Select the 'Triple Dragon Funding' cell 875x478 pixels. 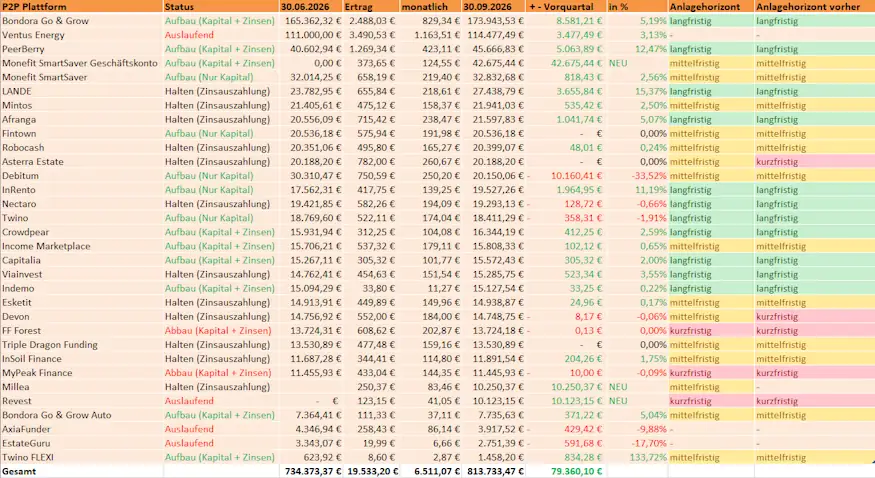point(81,345)
